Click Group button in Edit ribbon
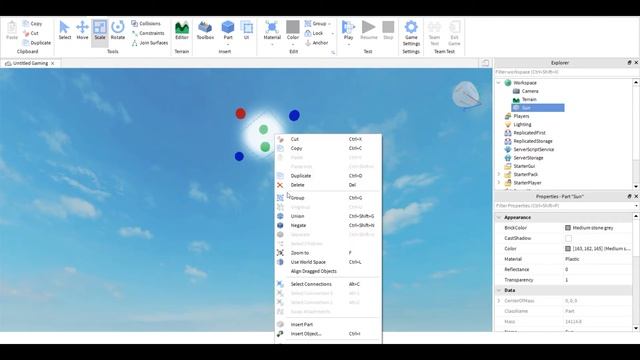 coord(316,24)
